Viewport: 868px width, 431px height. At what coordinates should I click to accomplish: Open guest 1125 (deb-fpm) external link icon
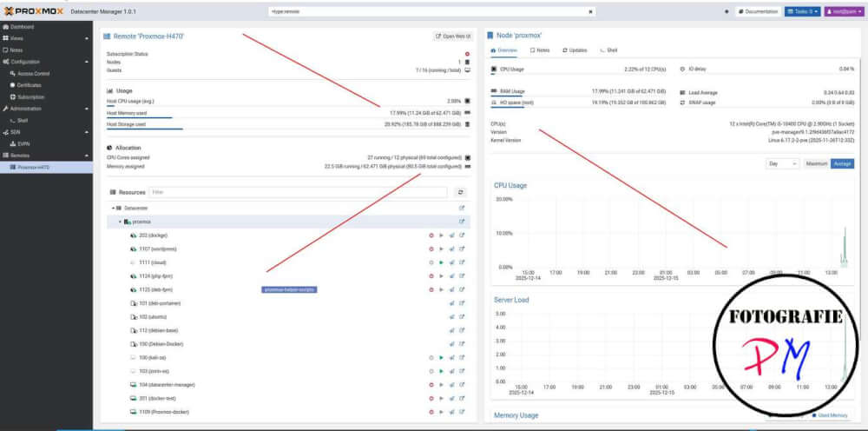(462, 289)
